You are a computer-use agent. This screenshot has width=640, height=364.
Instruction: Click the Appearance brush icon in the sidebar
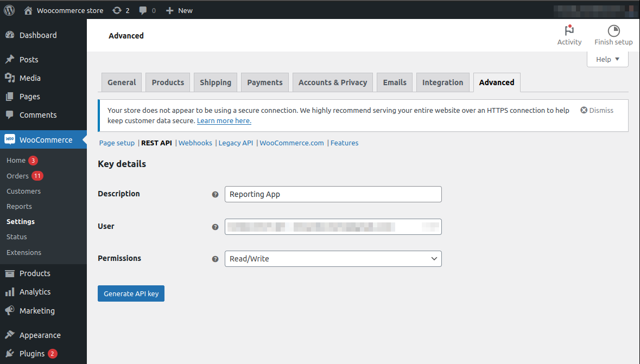pos(11,335)
